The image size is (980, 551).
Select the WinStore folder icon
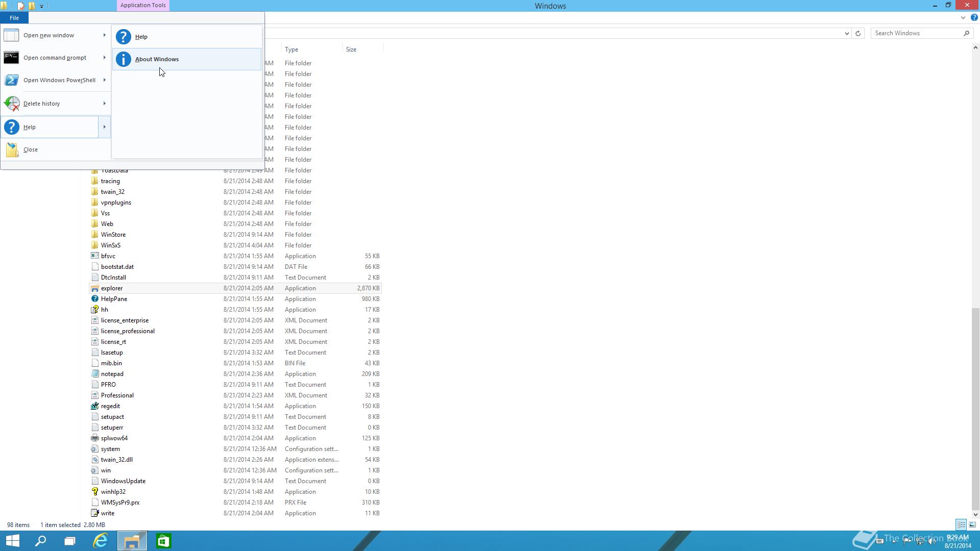tap(94, 235)
